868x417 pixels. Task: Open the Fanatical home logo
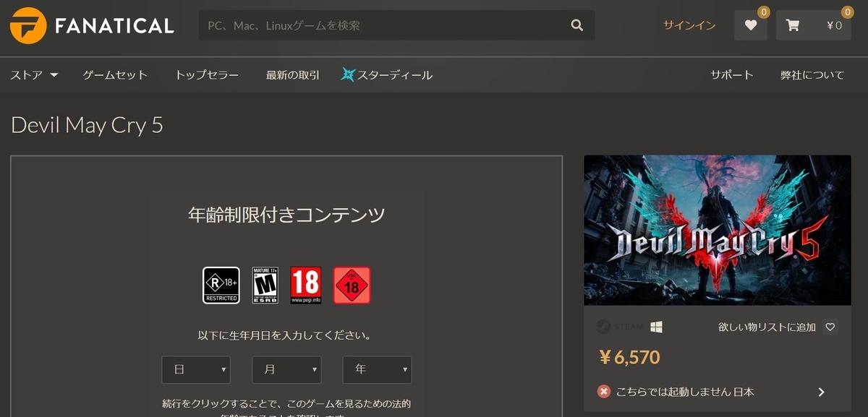pyautogui.click(x=92, y=25)
